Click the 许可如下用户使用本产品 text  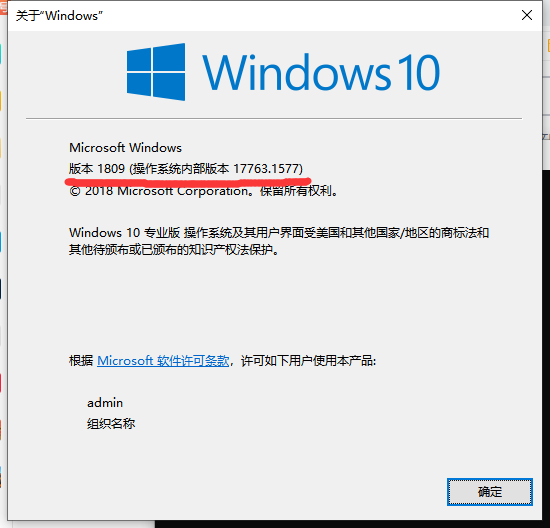tap(308, 361)
